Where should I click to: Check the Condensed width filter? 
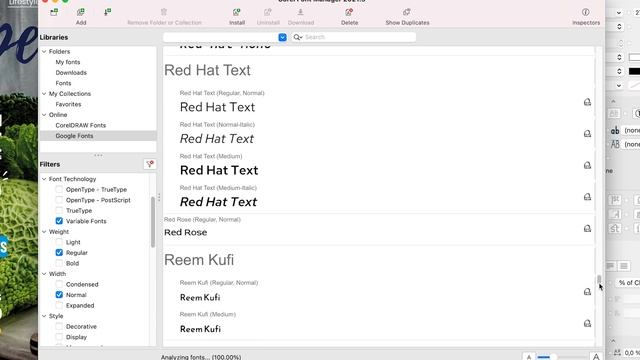[59, 284]
